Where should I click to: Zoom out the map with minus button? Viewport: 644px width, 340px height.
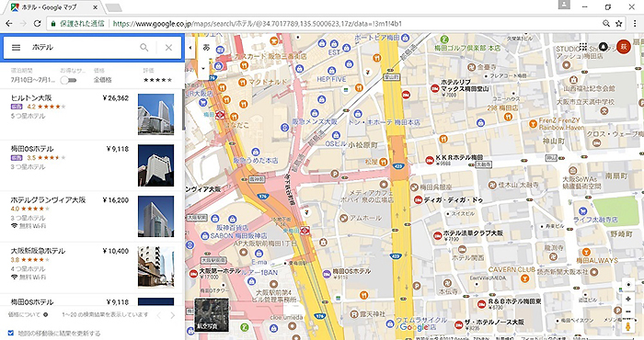click(628, 312)
